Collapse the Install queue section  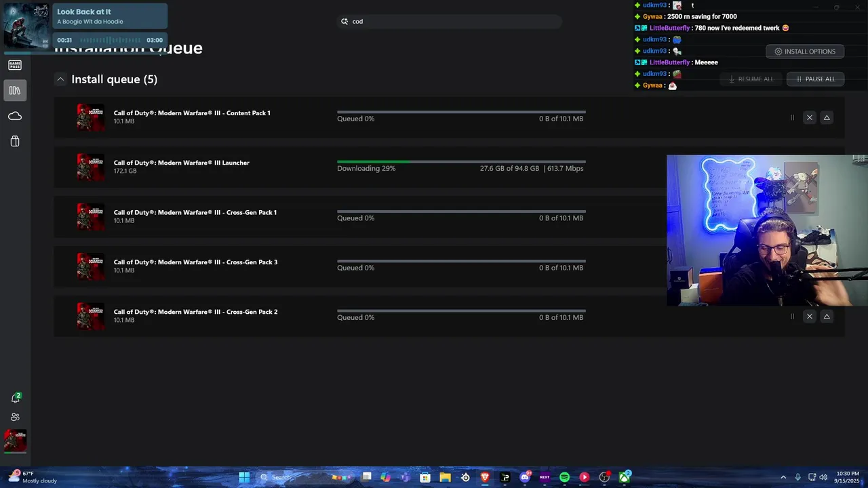coord(60,79)
